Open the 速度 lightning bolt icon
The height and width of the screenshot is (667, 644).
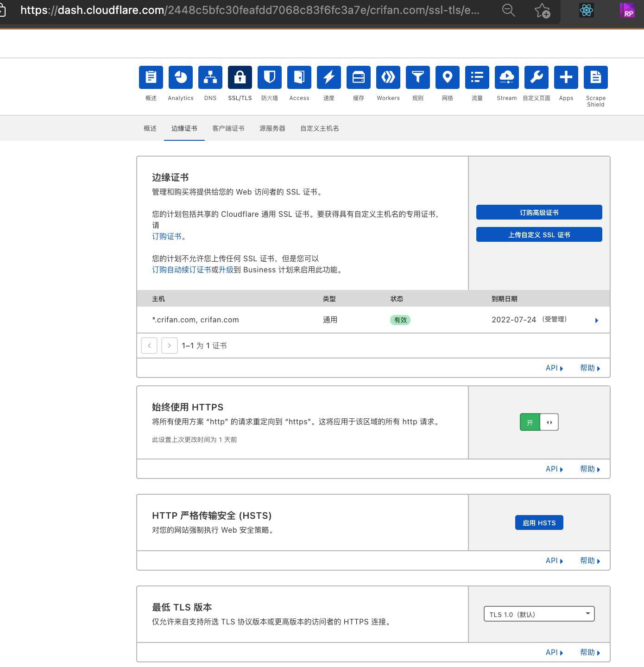329,77
